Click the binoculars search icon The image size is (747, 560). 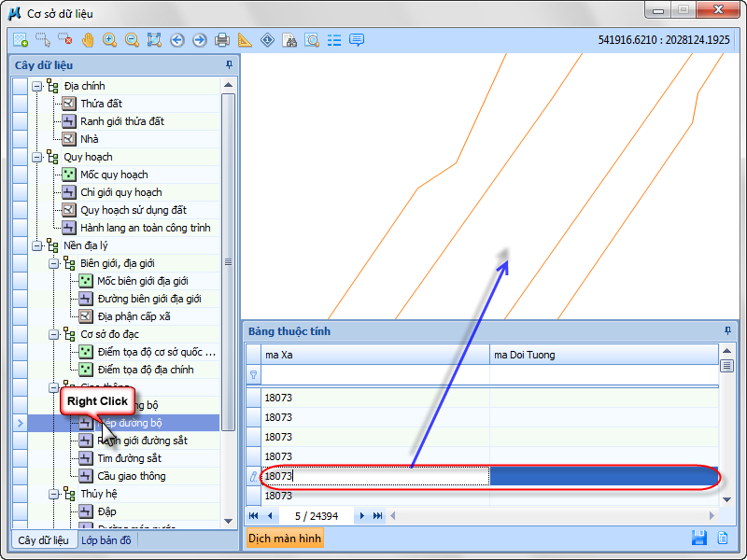[289, 40]
